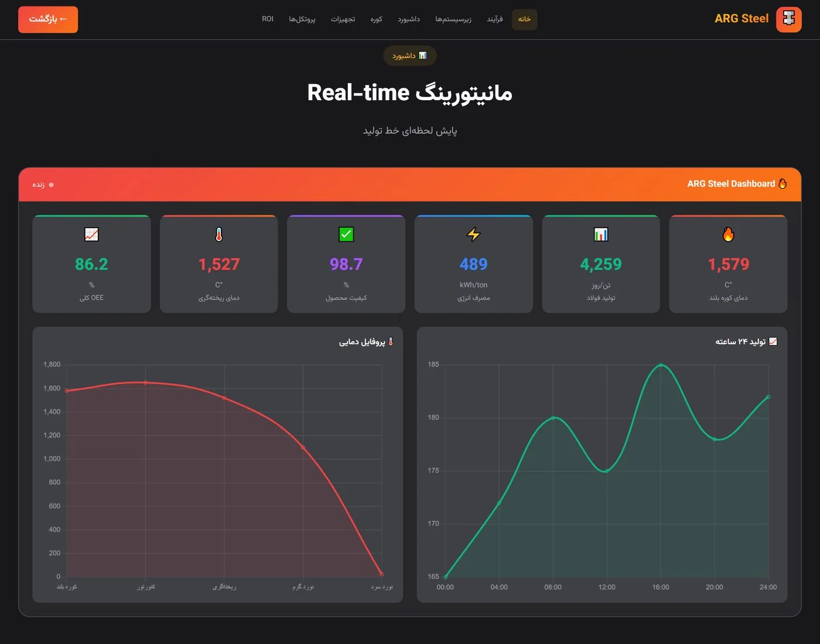Click the live زنده status indicator dot
The height and width of the screenshot is (644, 820).
click(x=51, y=185)
